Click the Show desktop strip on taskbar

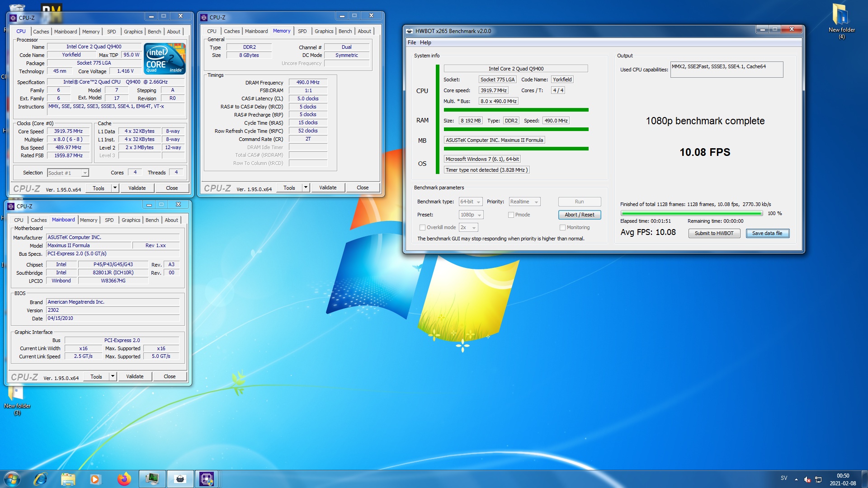[864, 479]
